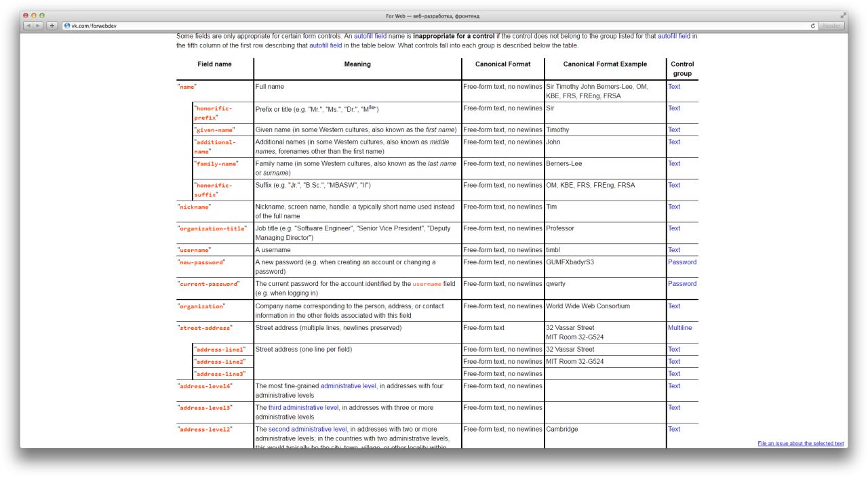Go back with Safari's back arrow

click(29, 25)
